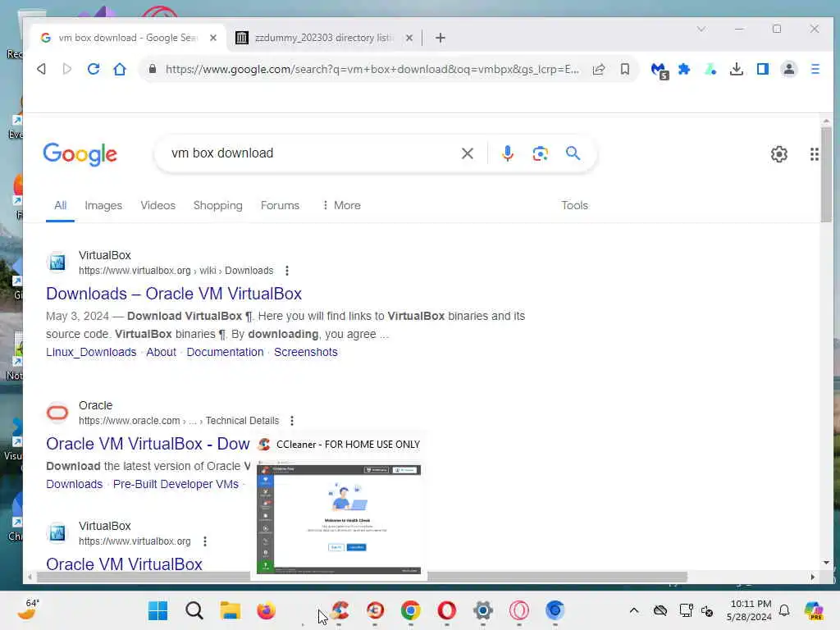Image resolution: width=840 pixels, height=630 pixels.
Task: Click the vertical scrollbar thumb
Action: click(x=826, y=174)
